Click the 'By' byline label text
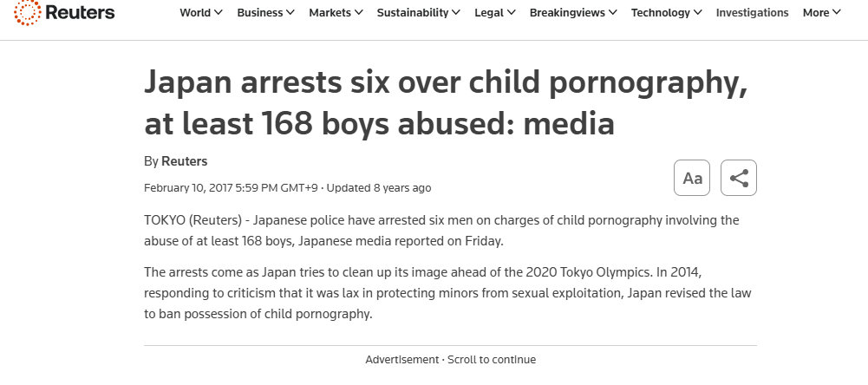Image resolution: width=868 pixels, height=385 pixels. 151,161
